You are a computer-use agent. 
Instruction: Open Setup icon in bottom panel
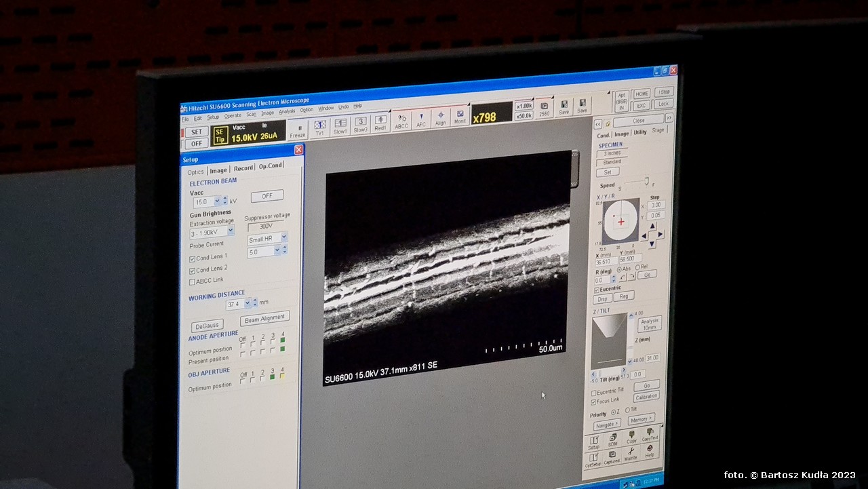pos(594,443)
